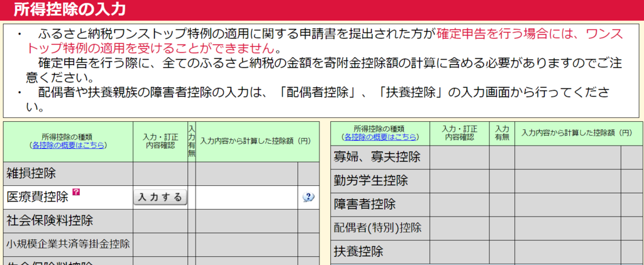Click the 医療費控除 row label
The width and height of the screenshot is (644, 265).
tap(37, 197)
